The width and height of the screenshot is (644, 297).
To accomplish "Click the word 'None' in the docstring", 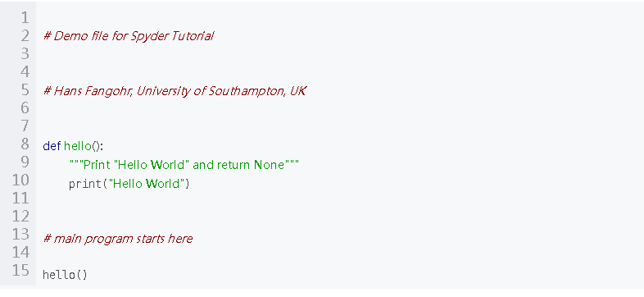I will pos(269,165).
